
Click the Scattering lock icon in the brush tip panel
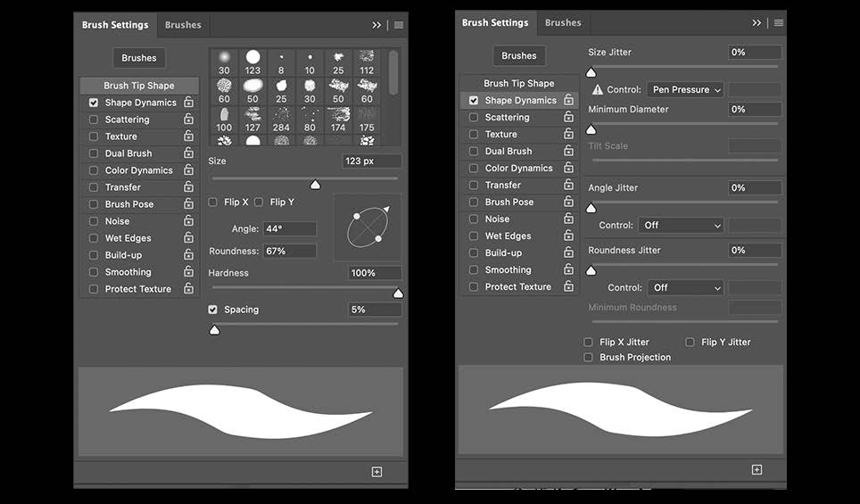pyautogui.click(x=188, y=120)
